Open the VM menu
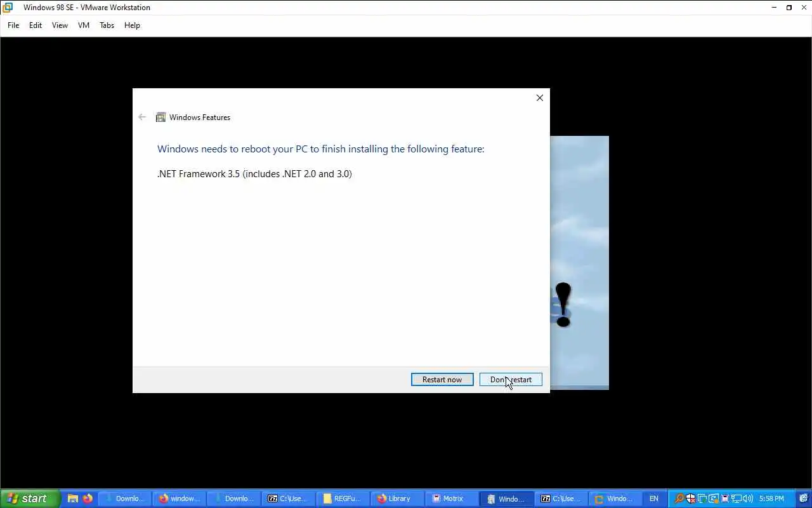Screen dimensions: 812x508 click(84, 25)
